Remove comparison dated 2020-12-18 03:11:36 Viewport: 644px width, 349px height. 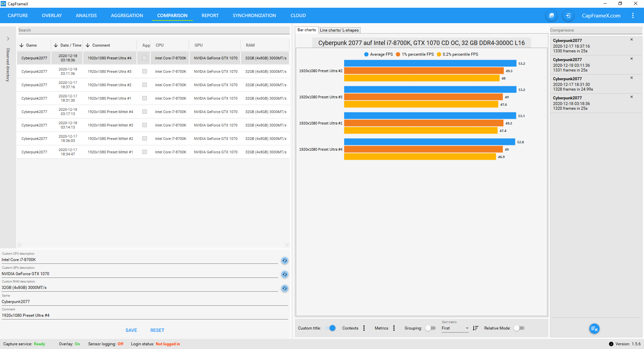coord(631,59)
